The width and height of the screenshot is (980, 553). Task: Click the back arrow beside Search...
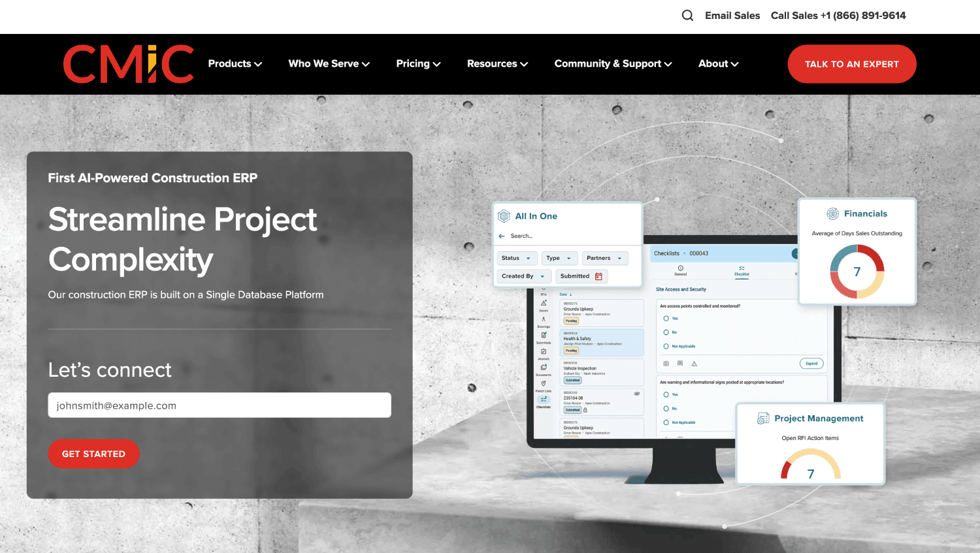click(x=502, y=236)
